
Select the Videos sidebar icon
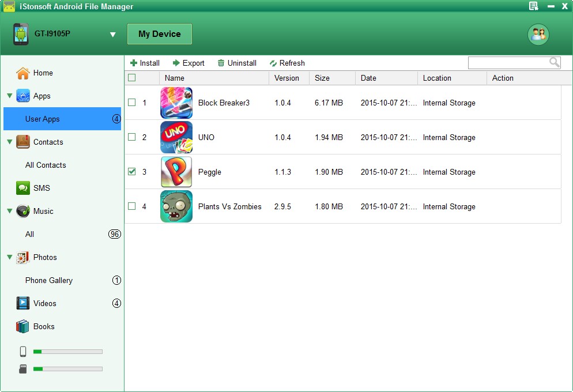22,303
